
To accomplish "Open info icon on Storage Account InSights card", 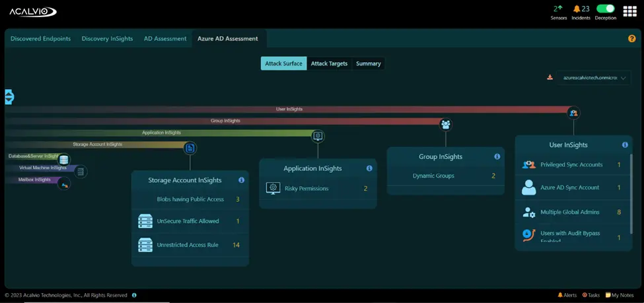I will click(241, 180).
